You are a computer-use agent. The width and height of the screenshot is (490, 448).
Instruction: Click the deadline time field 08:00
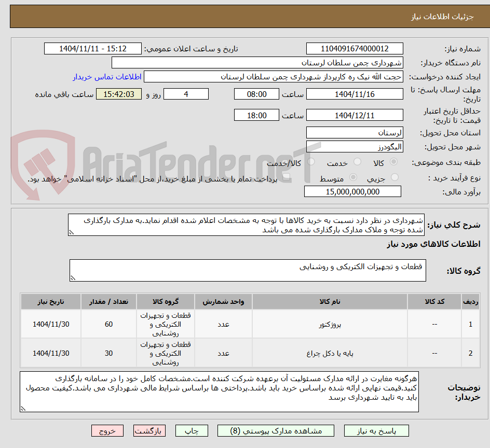[x=256, y=94]
